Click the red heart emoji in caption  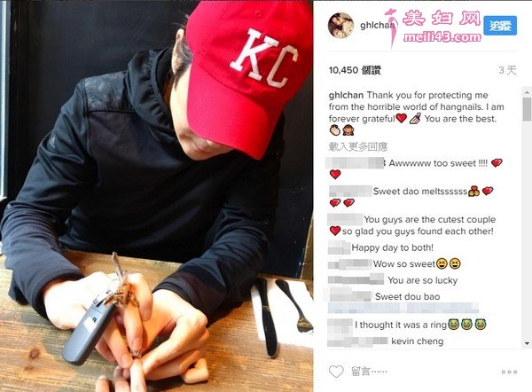[x=402, y=118]
